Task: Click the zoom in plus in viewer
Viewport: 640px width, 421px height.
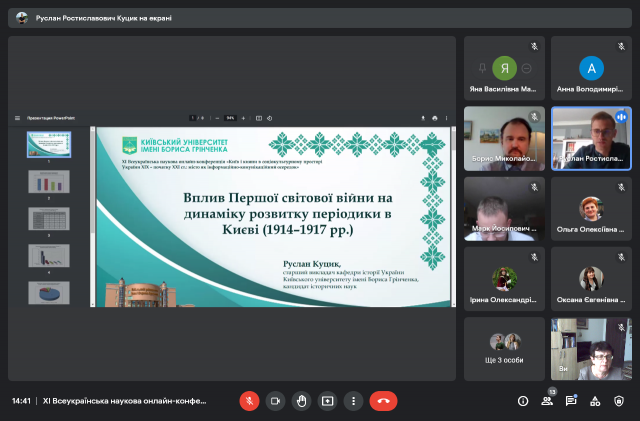Action: click(x=244, y=118)
